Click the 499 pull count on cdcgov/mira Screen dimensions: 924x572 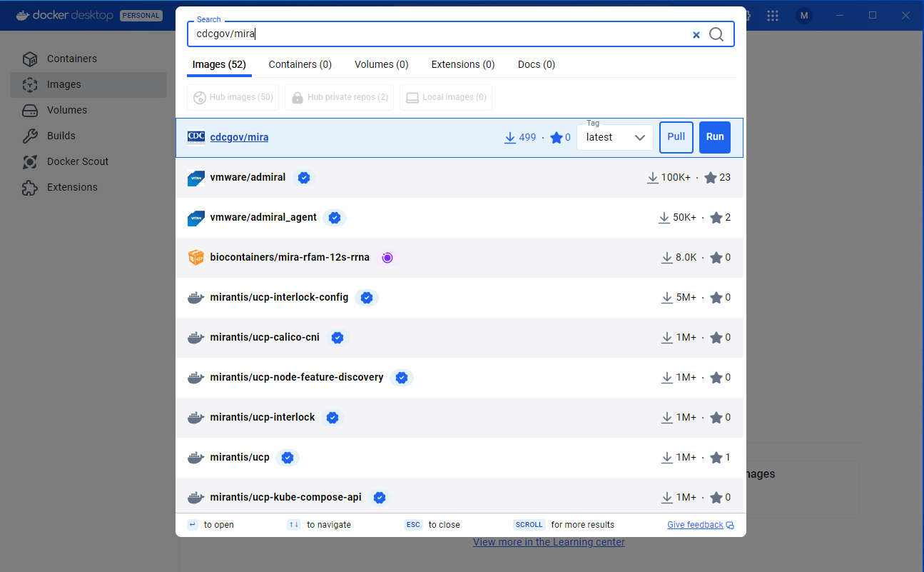(527, 138)
